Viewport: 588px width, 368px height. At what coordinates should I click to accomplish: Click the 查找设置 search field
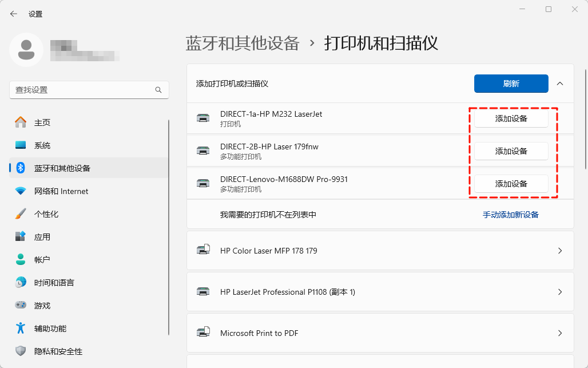coord(83,90)
